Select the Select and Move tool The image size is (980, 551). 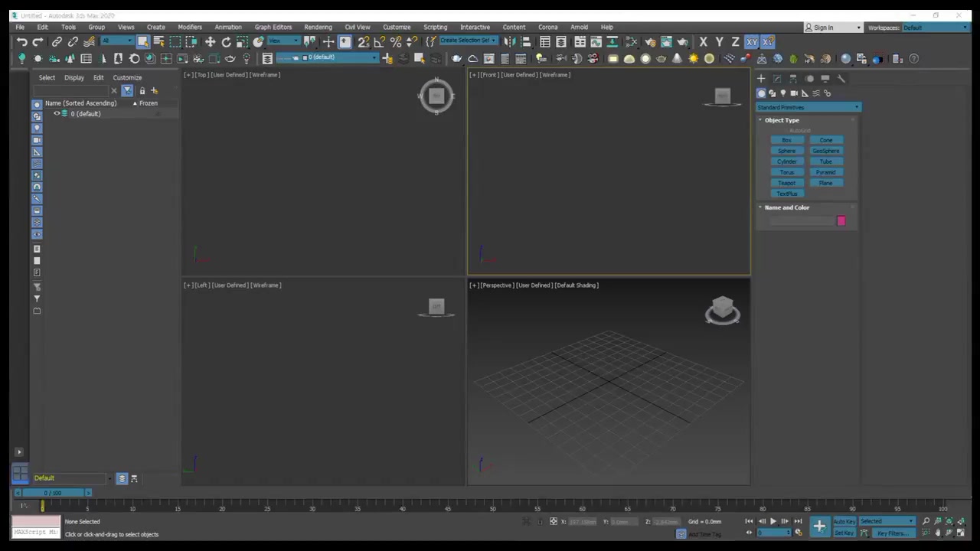coord(210,42)
